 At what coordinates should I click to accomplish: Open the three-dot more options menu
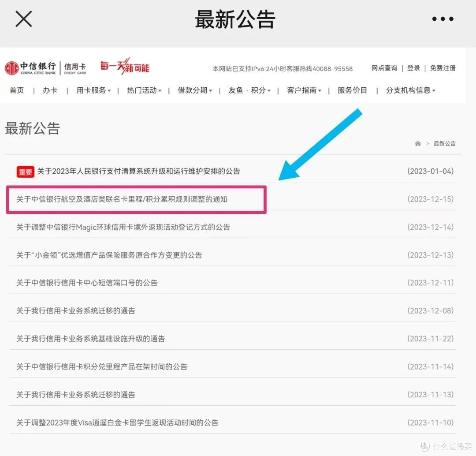tap(443, 19)
